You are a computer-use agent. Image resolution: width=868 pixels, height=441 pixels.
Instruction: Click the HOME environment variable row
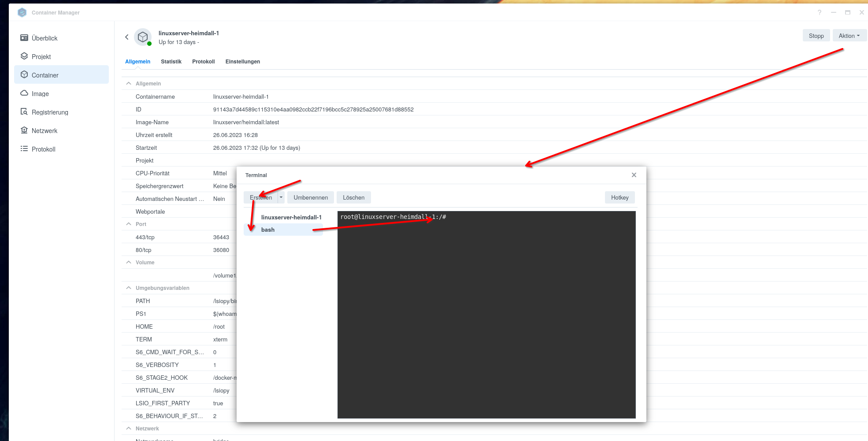179,326
